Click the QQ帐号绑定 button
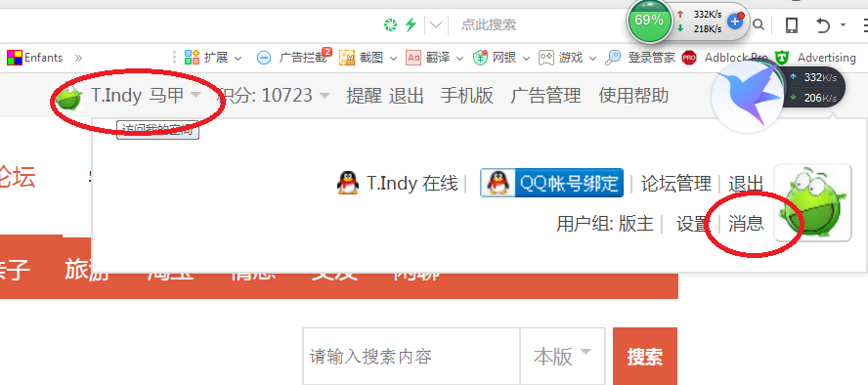Viewport: 868px width, 385px height. point(551,183)
